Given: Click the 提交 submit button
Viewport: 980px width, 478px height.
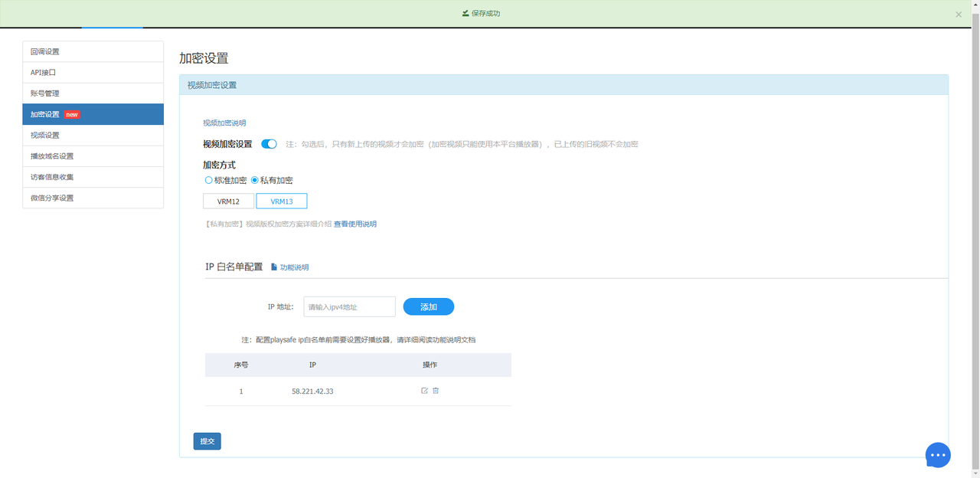Looking at the screenshot, I should click(207, 441).
